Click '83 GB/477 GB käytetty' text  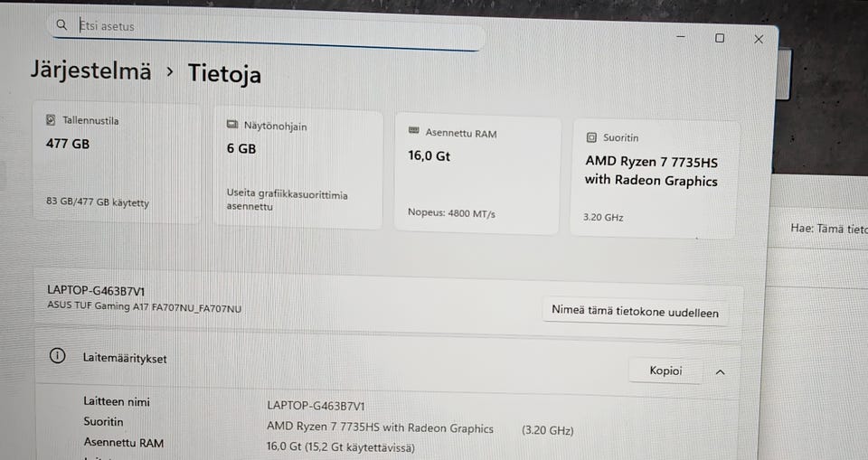pyautogui.click(x=98, y=202)
